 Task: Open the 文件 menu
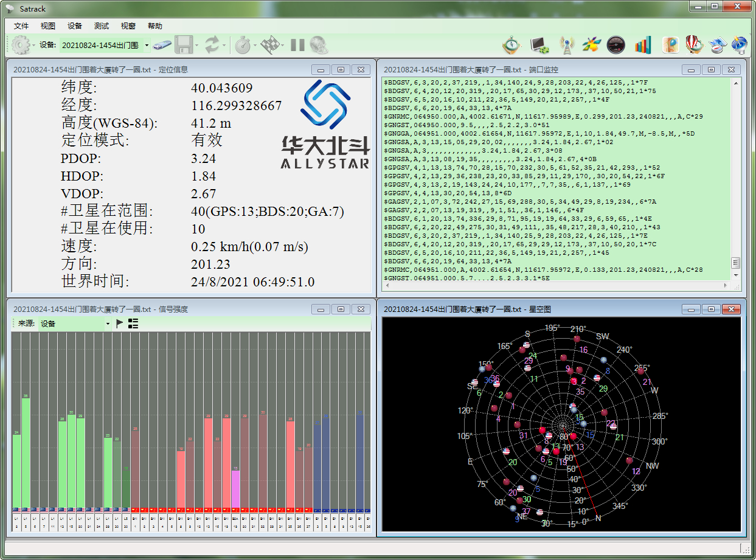tap(21, 26)
